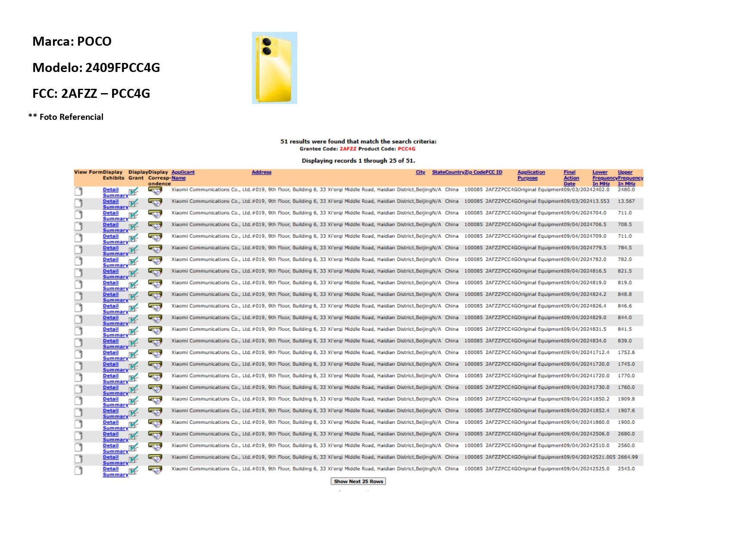Image resolution: width=756 pixels, height=535 pixels.
Task: Sort by Address column header
Action: tap(261, 172)
